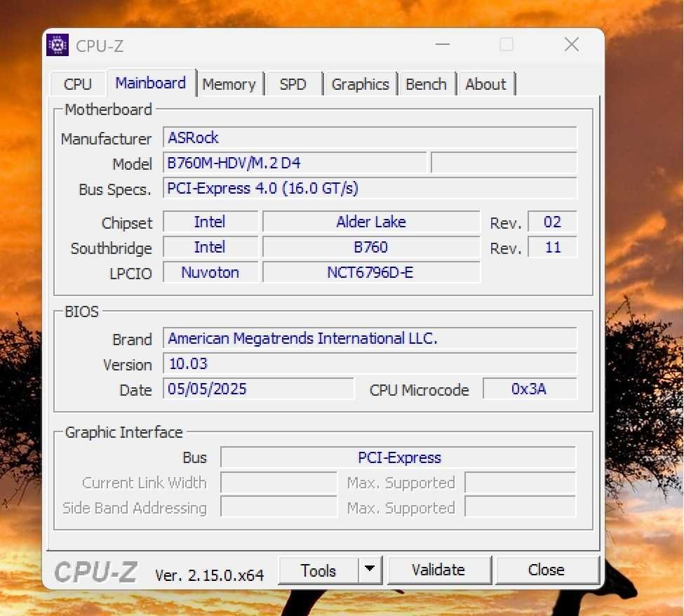The height and width of the screenshot is (616, 684).
Task: Click the Validate button
Action: pyautogui.click(x=439, y=570)
